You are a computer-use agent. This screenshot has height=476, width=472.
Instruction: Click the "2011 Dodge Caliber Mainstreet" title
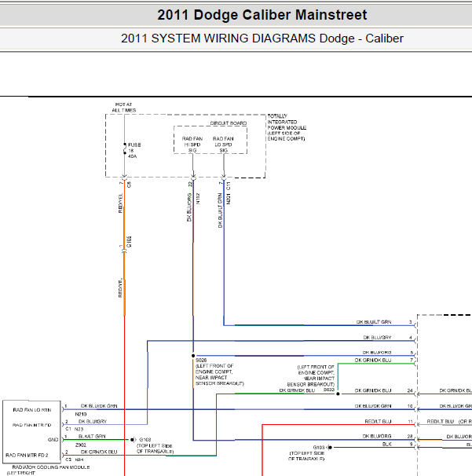click(x=262, y=15)
